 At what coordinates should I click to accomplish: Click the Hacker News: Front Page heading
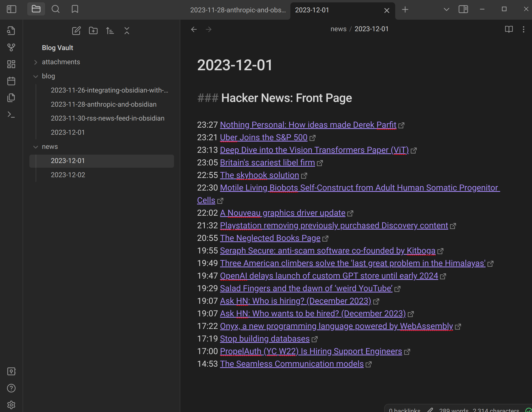tap(286, 98)
